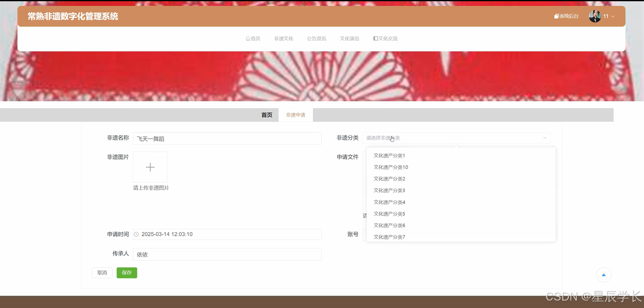The image size is (644, 308).
Task: Choose 文化遗产分类1 from the list
Action: pos(461,155)
